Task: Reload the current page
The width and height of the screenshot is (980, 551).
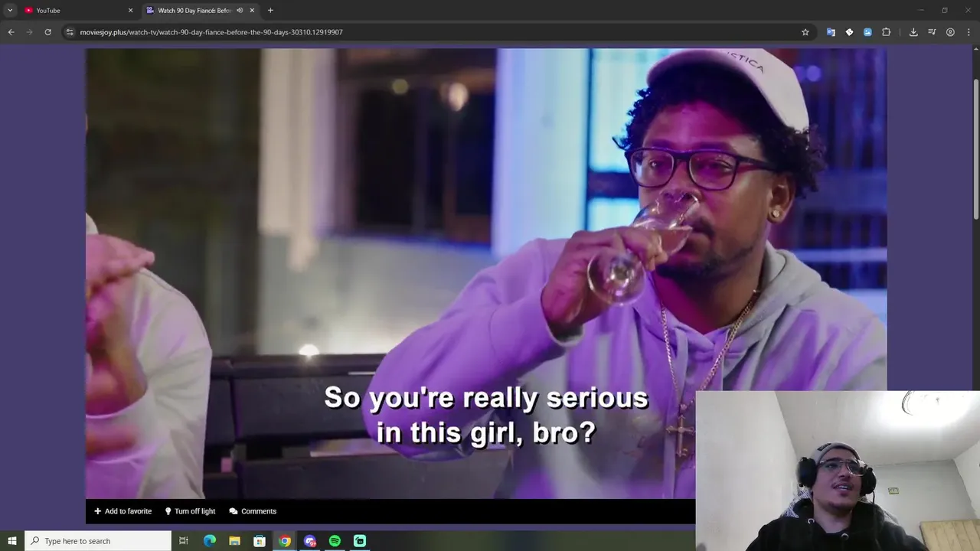Action: (x=47, y=32)
